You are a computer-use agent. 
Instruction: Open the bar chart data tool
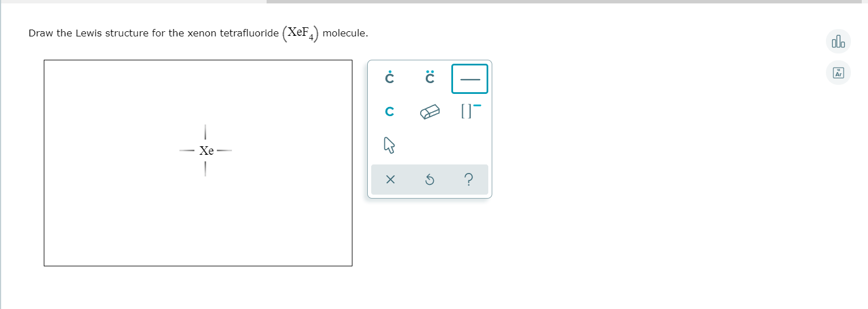838,42
